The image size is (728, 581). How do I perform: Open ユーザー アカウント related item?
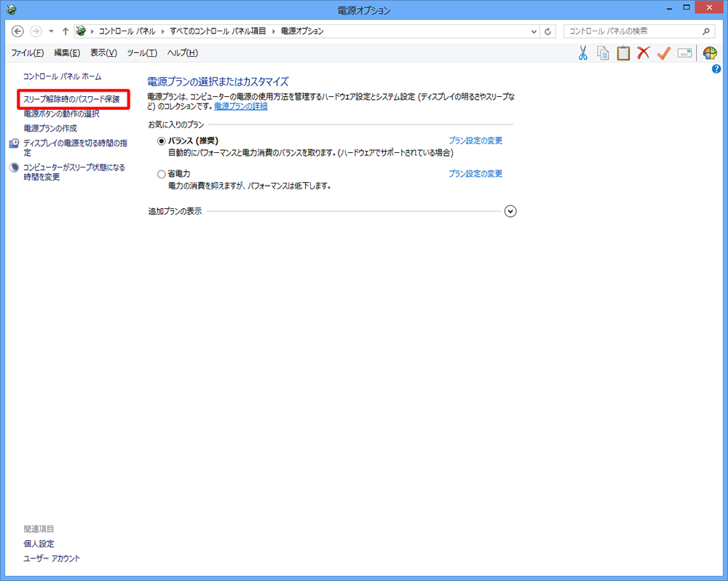[x=52, y=558]
